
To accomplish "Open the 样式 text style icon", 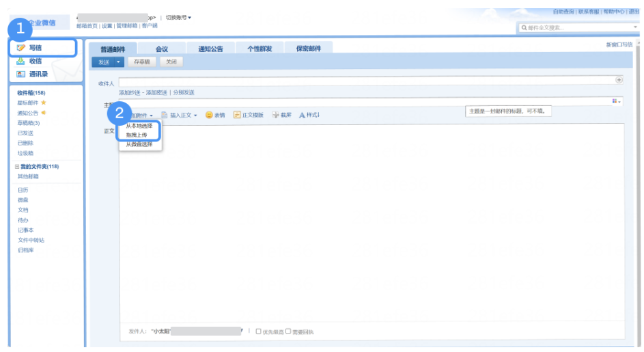I will click(x=302, y=115).
